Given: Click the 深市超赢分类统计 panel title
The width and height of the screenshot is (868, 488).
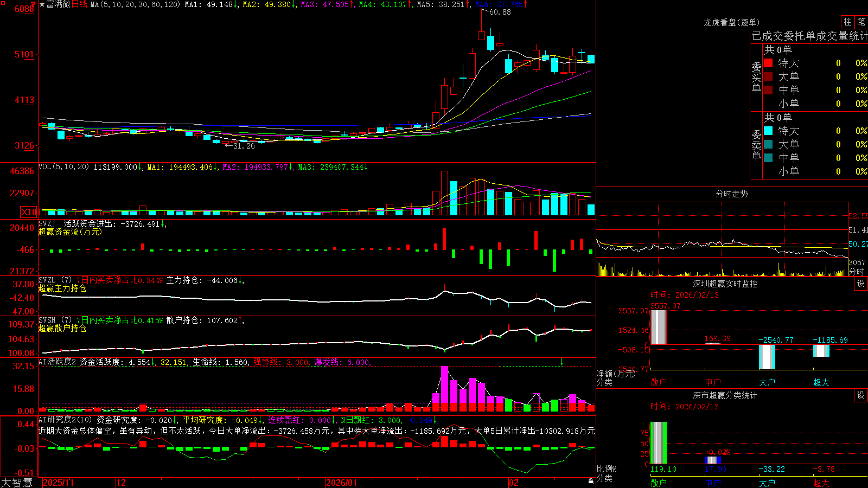Looking at the screenshot, I should click(725, 395).
